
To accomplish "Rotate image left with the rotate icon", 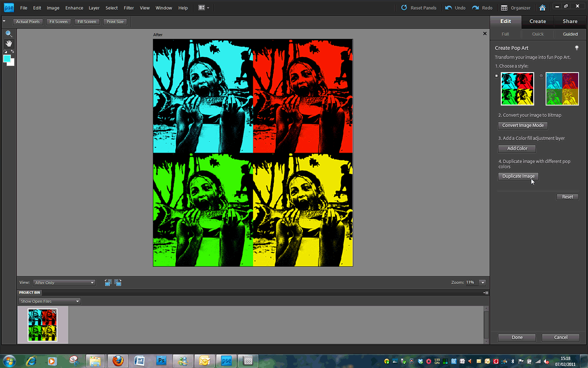I will click(x=108, y=283).
